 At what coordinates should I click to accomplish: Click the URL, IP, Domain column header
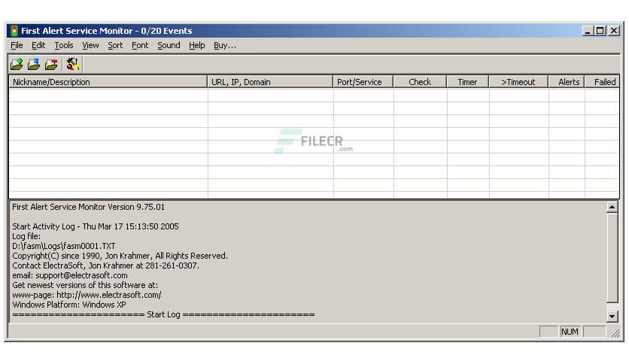pyautogui.click(x=270, y=82)
